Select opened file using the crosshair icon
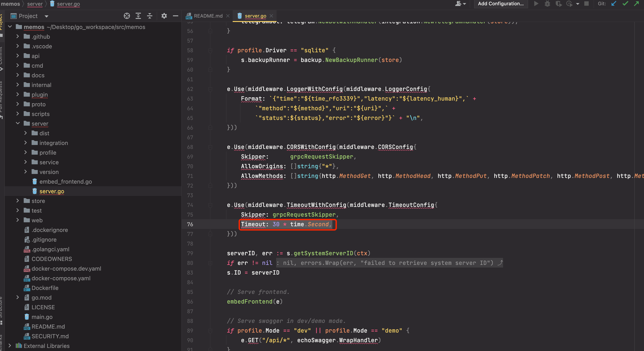The image size is (644, 351). point(127,16)
